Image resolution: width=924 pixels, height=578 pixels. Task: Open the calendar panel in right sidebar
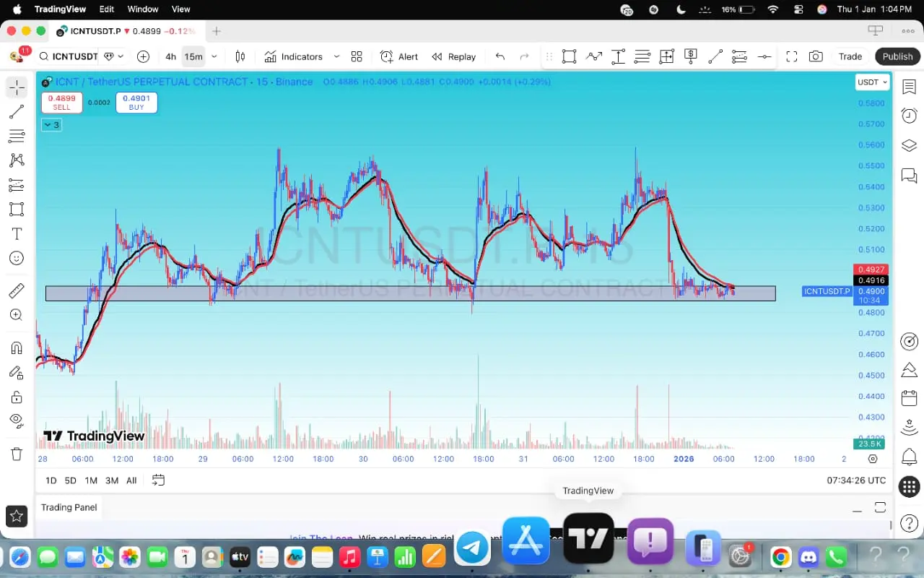pos(909,398)
